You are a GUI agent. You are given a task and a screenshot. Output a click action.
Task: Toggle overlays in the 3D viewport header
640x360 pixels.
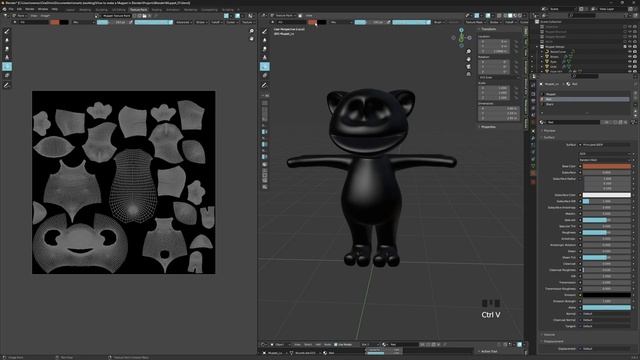coord(488,16)
